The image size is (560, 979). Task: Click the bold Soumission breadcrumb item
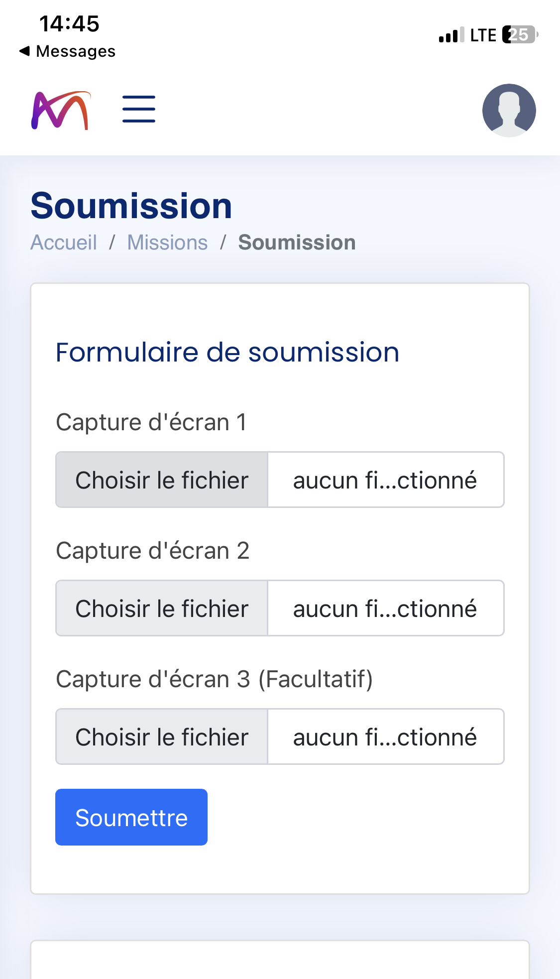297,243
